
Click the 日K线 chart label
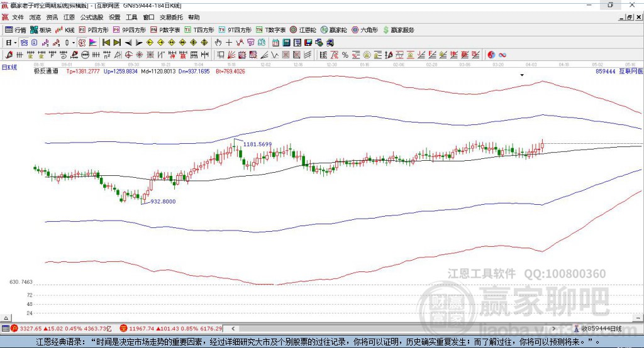tap(9, 67)
